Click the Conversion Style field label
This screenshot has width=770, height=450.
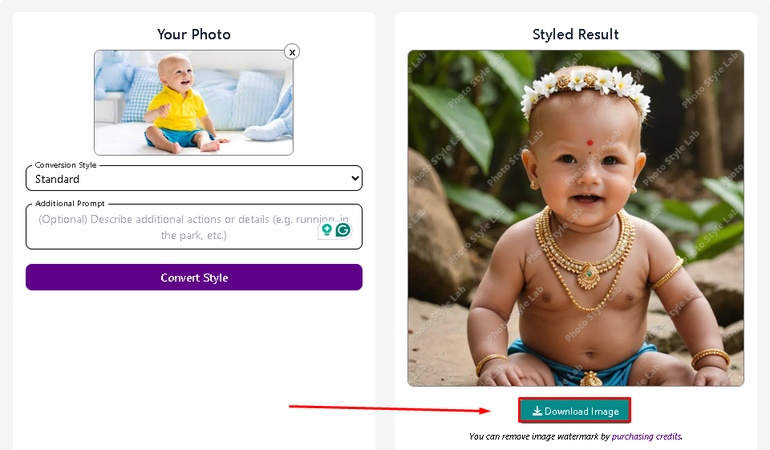pos(68,165)
